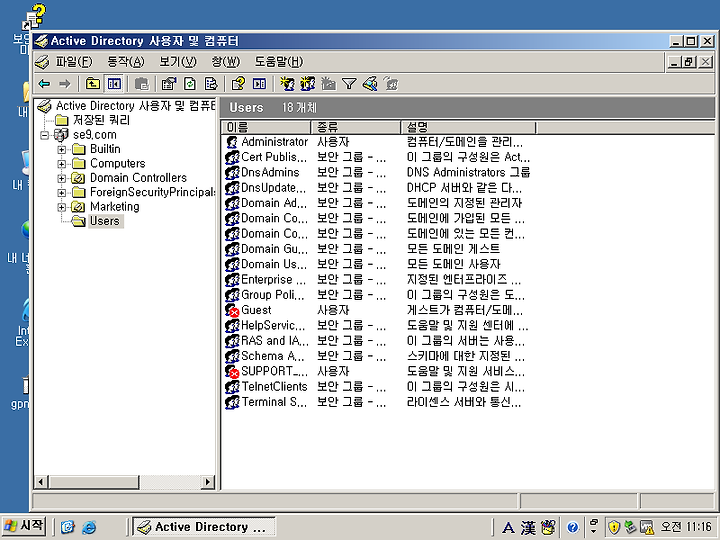Create new user with toolbar icon
720x540 pixels.
[287, 84]
